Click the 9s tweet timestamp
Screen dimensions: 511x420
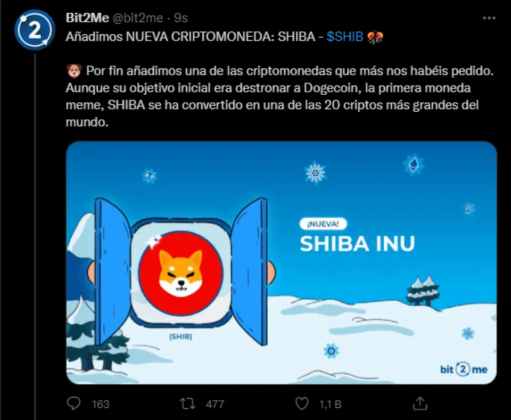(x=181, y=18)
